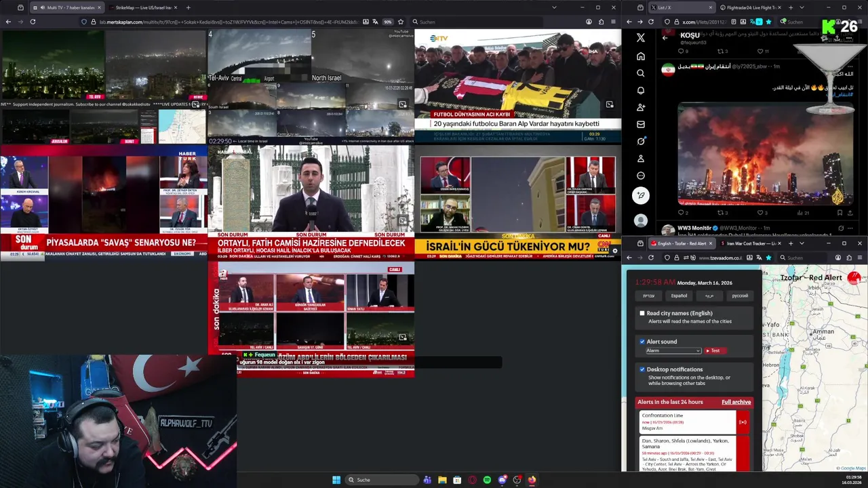Screen dimensions: 868x488
Task: Toggle 'Desktop notifications' checkbox
Action: (x=642, y=369)
